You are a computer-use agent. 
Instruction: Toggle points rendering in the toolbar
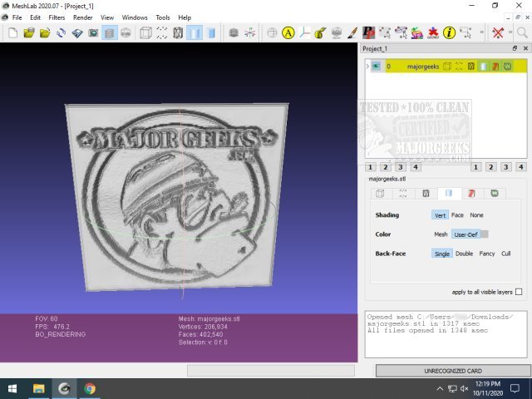point(162,33)
